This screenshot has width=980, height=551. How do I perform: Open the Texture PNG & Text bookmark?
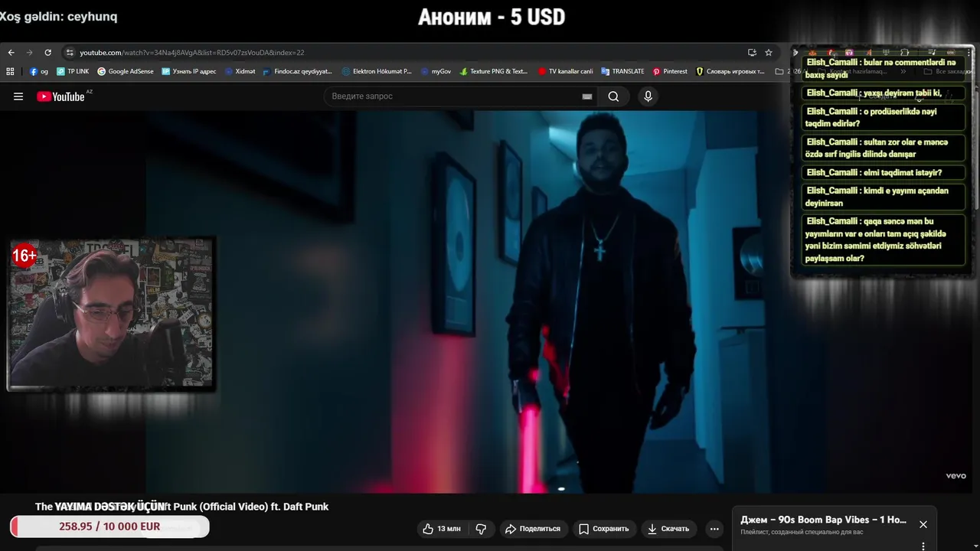(x=494, y=71)
